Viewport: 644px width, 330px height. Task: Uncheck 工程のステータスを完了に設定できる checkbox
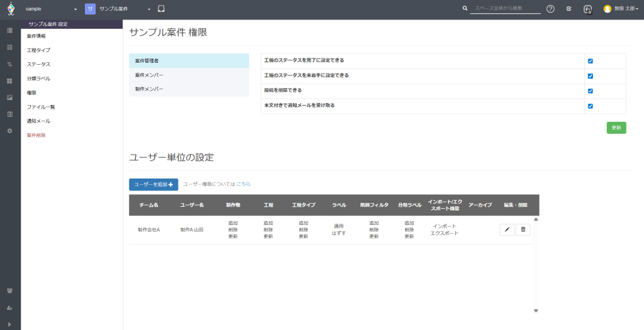591,61
